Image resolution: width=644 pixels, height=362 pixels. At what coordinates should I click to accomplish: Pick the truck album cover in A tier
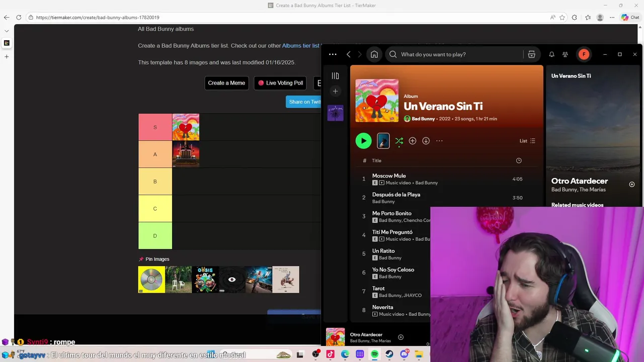(186, 154)
